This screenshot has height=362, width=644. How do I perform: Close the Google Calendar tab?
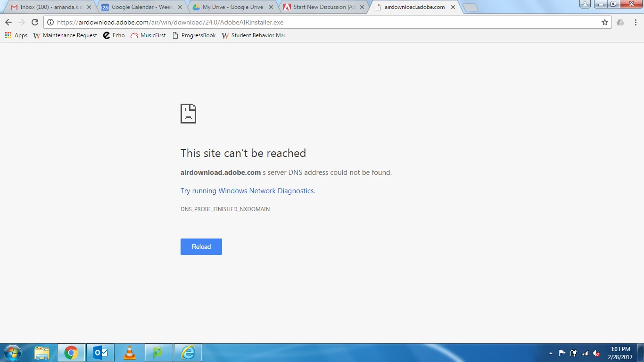click(180, 7)
